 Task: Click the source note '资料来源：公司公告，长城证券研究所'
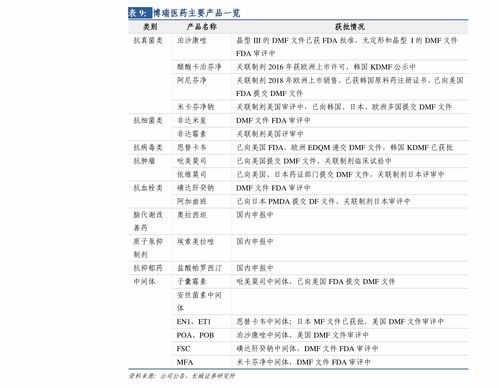182,376
